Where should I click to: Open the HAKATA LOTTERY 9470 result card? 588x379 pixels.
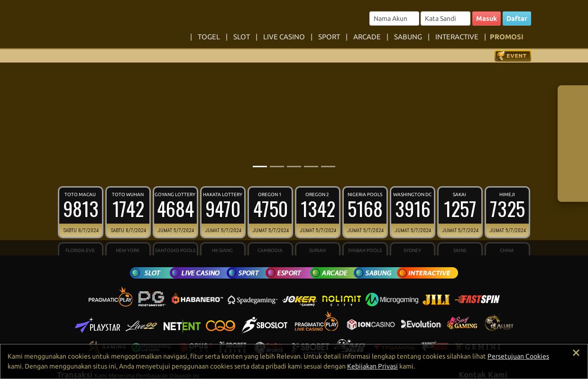(x=223, y=212)
